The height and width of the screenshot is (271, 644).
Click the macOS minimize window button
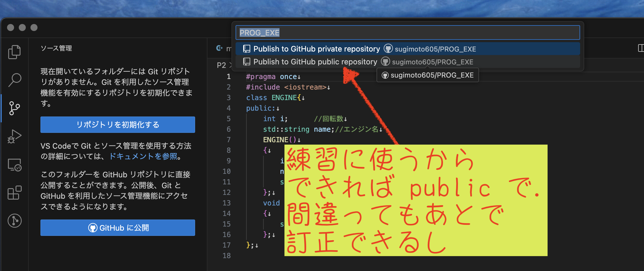[22, 28]
